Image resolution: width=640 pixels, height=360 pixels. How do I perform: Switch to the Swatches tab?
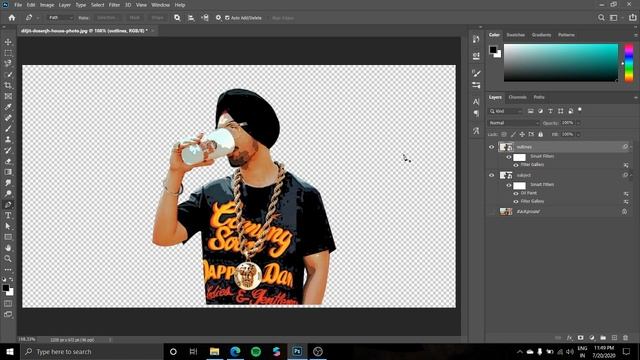pyautogui.click(x=516, y=35)
